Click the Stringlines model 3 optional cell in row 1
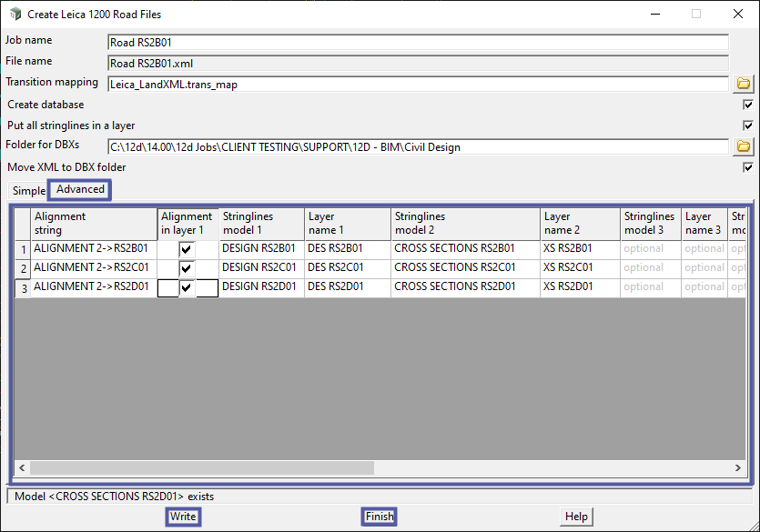The width and height of the screenshot is (760, 532). click(x=650, y=248)
